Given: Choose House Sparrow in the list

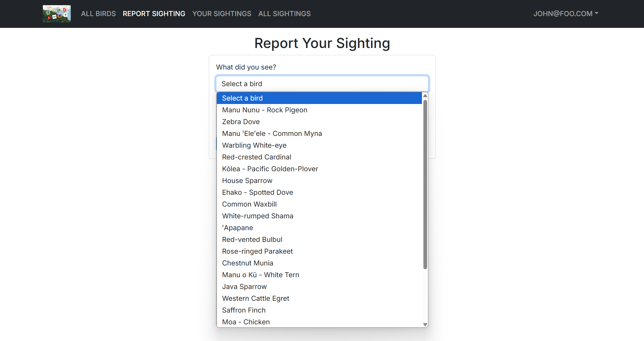Looking at the screenshot, I should [x=247, y=181].
